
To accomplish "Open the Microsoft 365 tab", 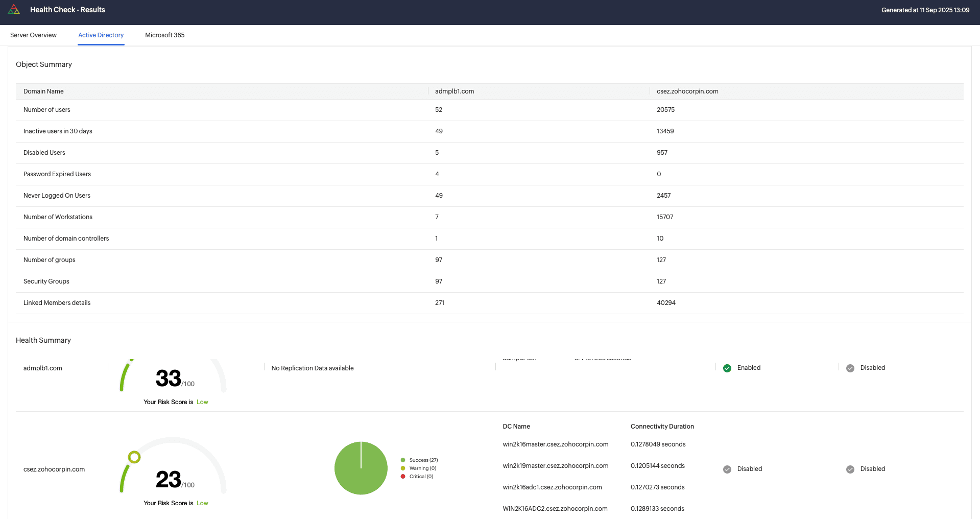I will point(164,35).
